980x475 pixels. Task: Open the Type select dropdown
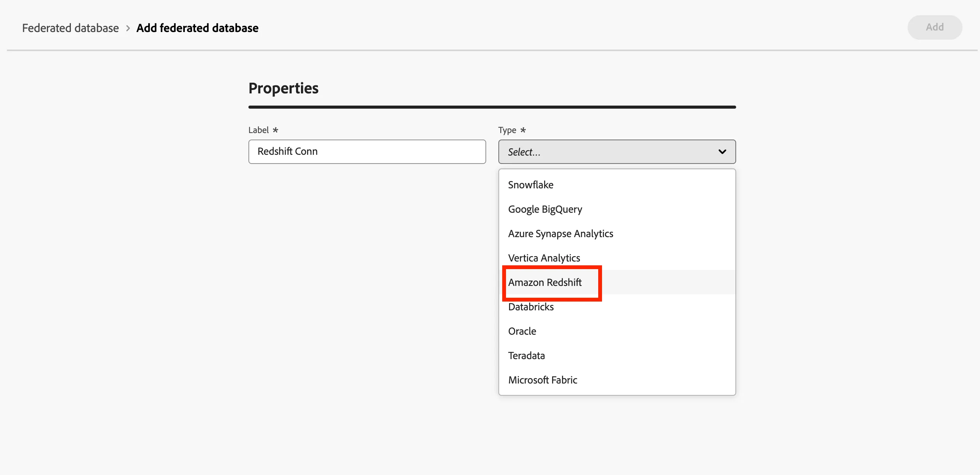point(617,152)
